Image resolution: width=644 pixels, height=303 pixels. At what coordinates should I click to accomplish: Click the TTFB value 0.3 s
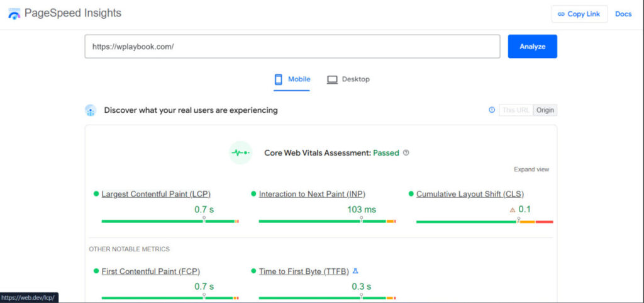coord(362,287)
